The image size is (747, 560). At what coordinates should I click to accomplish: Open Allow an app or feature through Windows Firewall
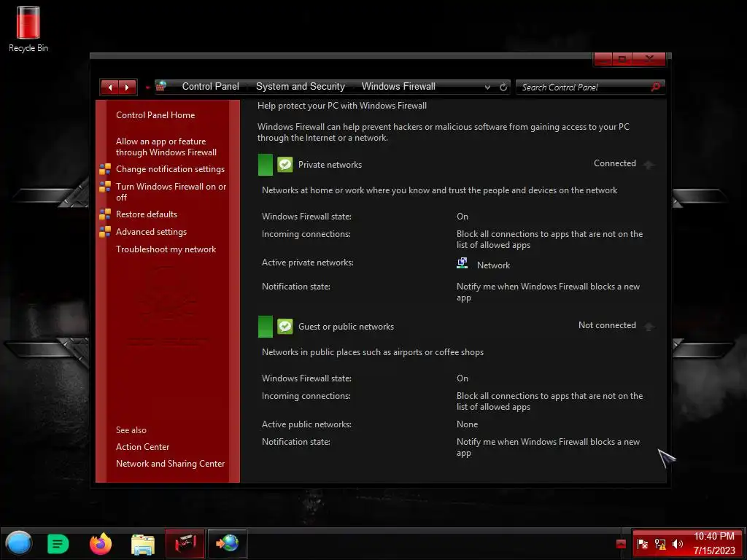click(166, 147)
